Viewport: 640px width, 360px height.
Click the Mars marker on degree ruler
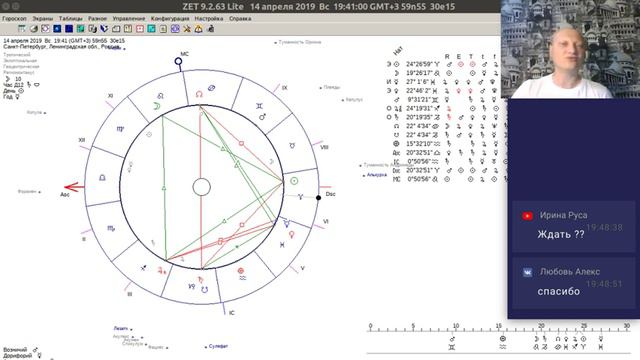[452, 339]
